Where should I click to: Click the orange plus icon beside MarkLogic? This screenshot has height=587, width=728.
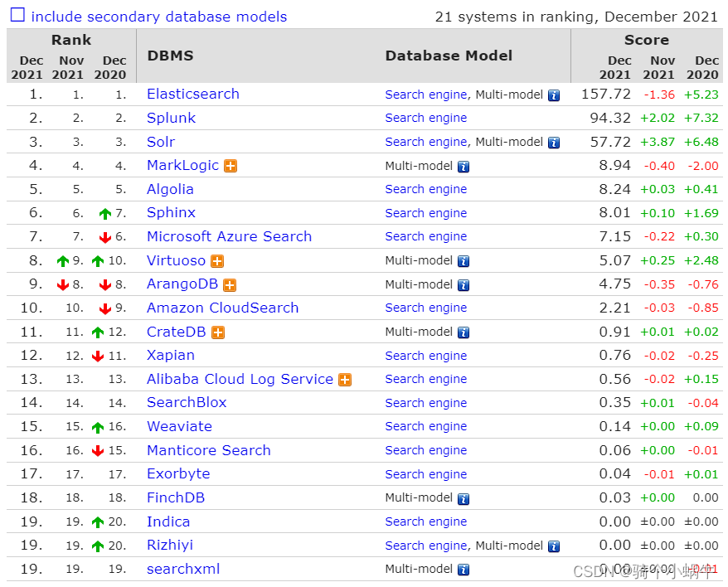tap(231, 166)
